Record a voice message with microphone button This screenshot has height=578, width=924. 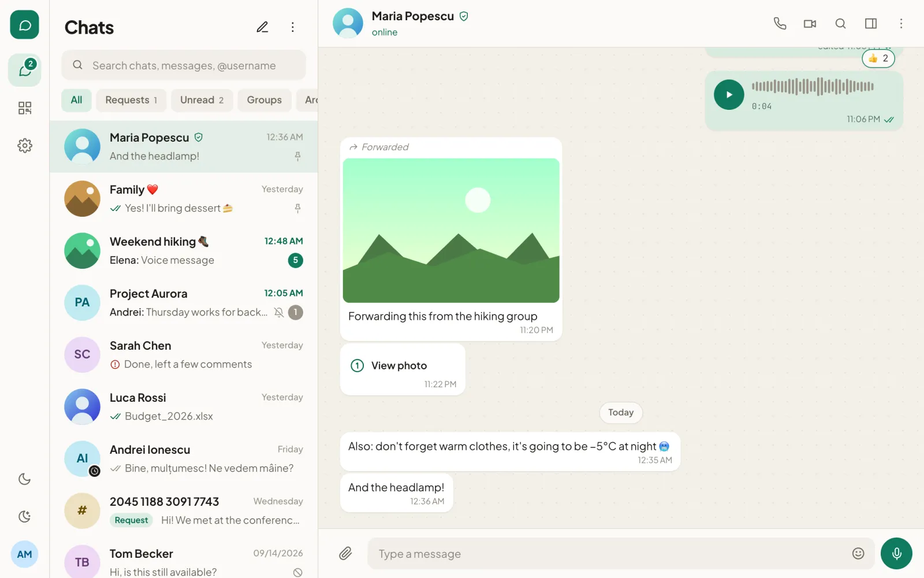point(896,554)
